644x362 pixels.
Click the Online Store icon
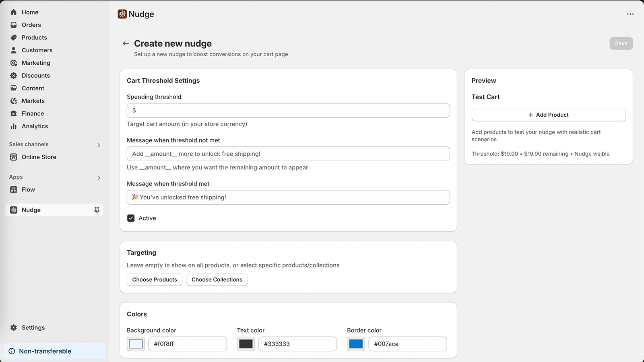(x=14, y=157)
